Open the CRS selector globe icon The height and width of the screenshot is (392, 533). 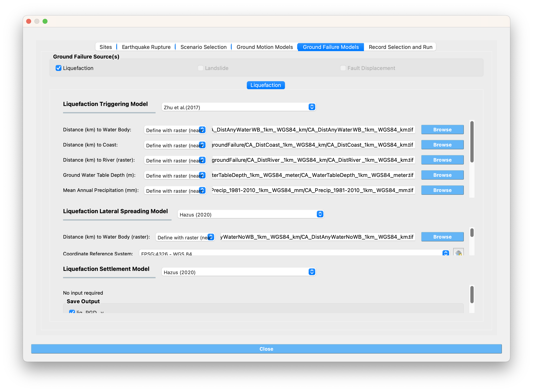coord(458,252)
